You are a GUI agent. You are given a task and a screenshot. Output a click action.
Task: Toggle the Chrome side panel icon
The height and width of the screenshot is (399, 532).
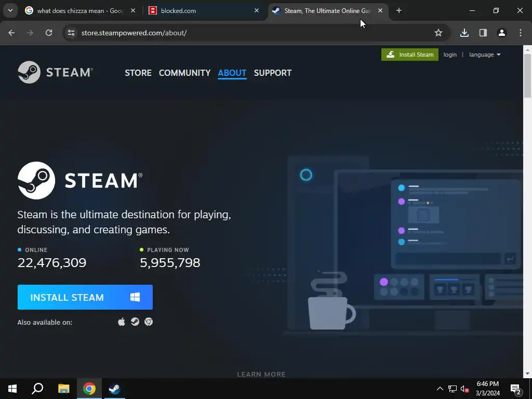(x=483, y=33)
